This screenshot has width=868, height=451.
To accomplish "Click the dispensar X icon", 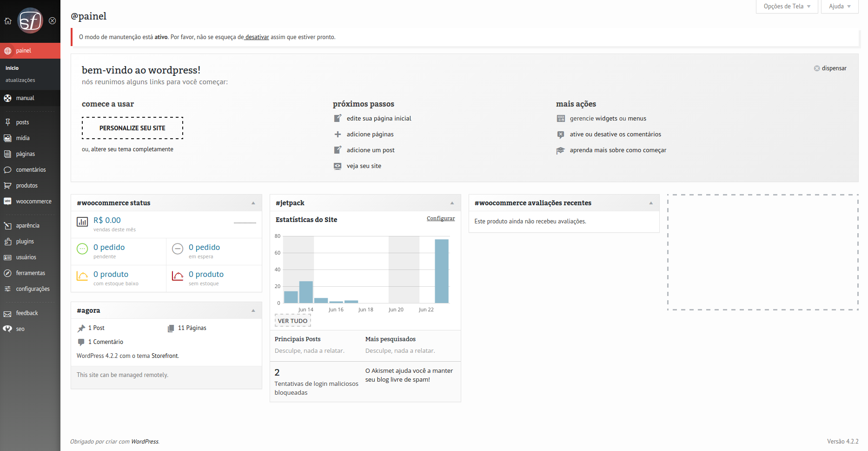I will 817,68.
